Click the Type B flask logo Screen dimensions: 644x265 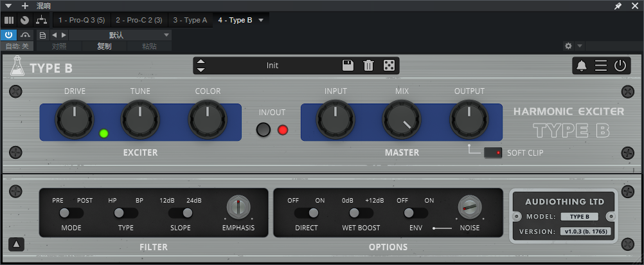17,66
